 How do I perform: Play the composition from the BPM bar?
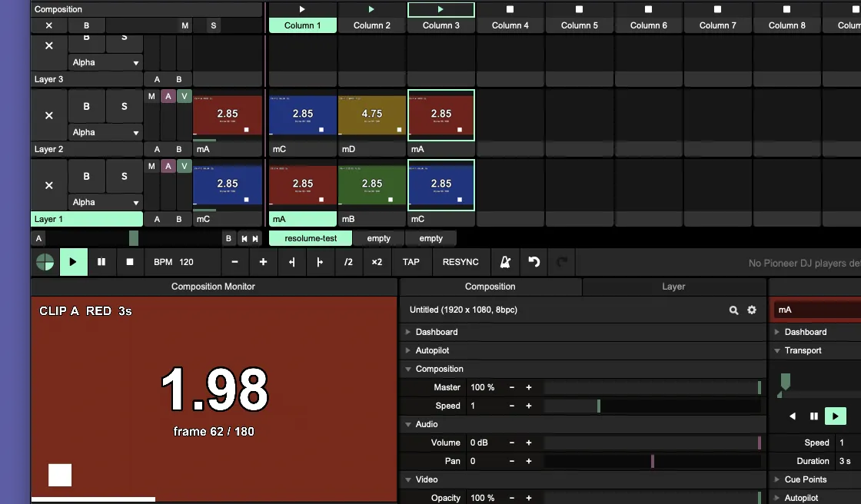(x=73, y=263)
